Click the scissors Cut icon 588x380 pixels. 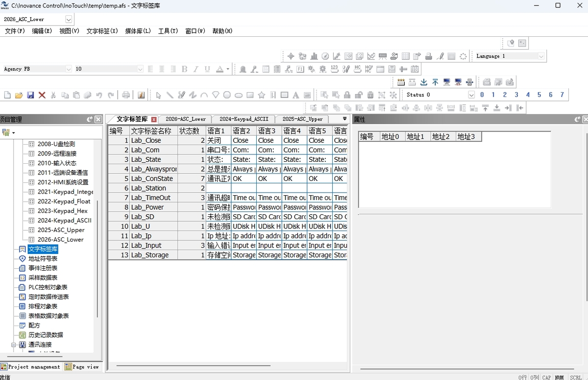click(53, 95)
